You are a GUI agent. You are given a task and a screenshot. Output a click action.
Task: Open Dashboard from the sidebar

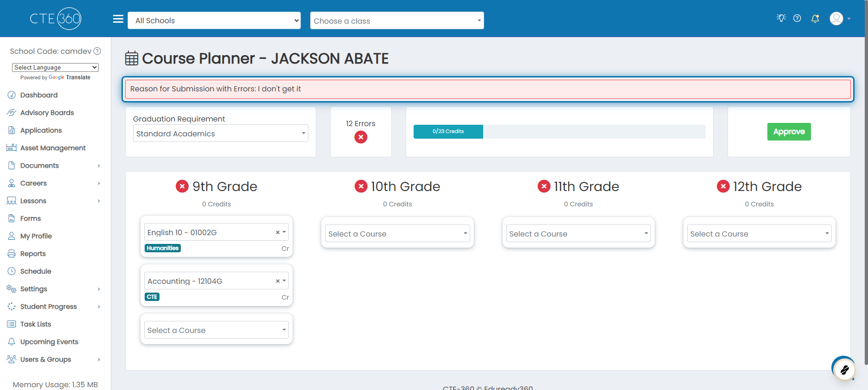[39, 95]
